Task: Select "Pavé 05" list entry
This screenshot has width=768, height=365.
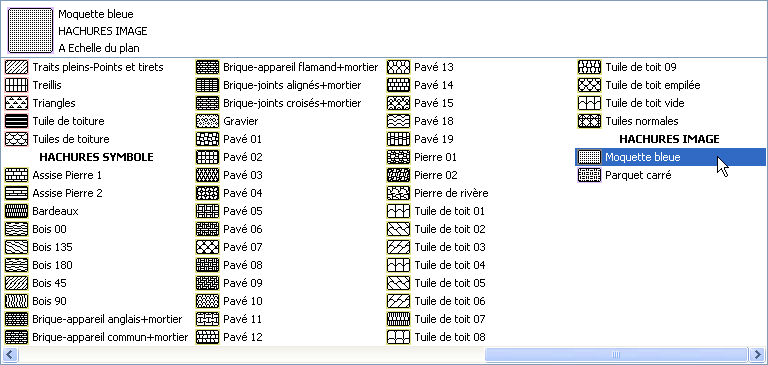Action: click(229, 211)
